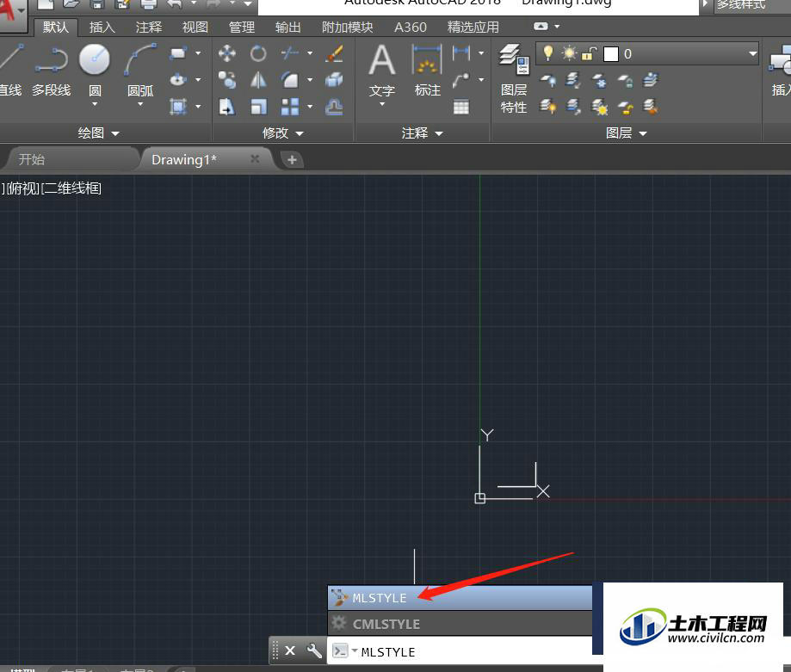This screenshot has height=672, width=791.
Task: Click the Explode tool icon
Action: click(335, 80)
